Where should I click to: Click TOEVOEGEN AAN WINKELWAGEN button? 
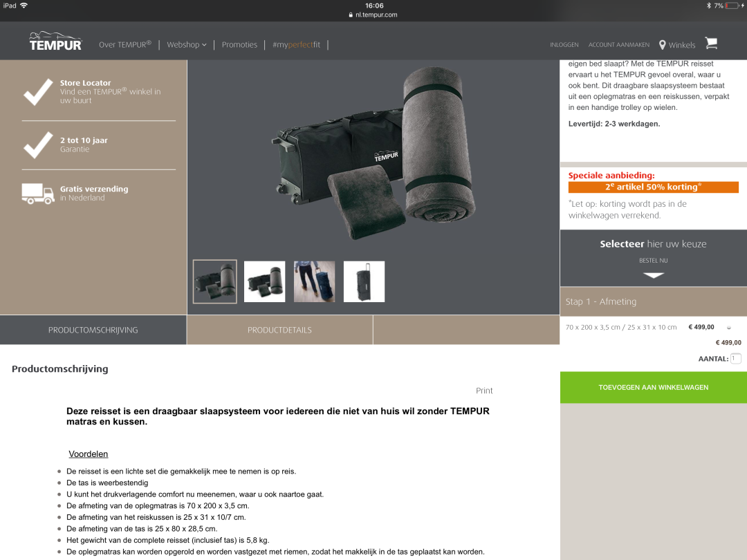pos(653,388)
